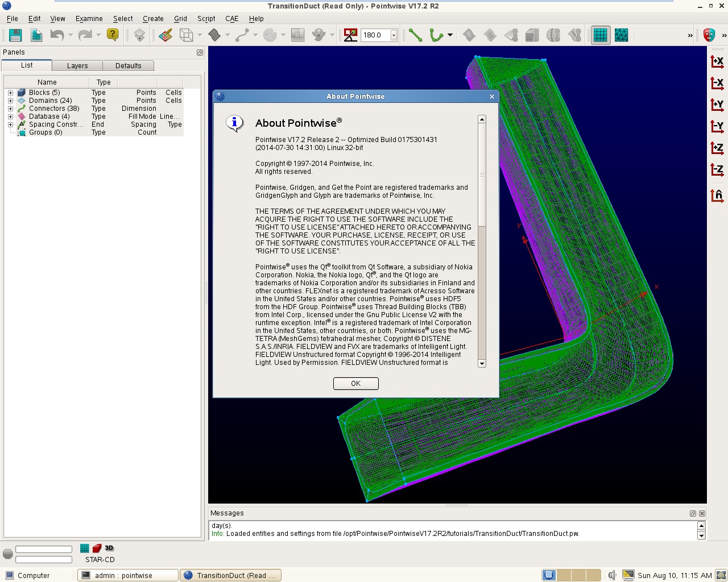This screenshot has width=728, height=582.
Task: Open the Computer menu in the taskbar
Action: [x=27, y=575]
